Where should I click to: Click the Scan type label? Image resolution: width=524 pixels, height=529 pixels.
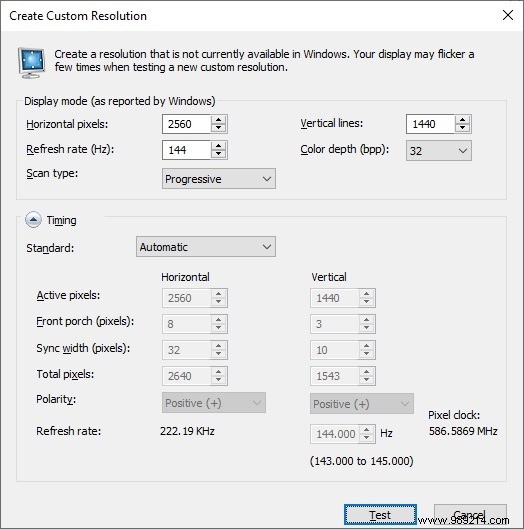[x=52, y=173]
